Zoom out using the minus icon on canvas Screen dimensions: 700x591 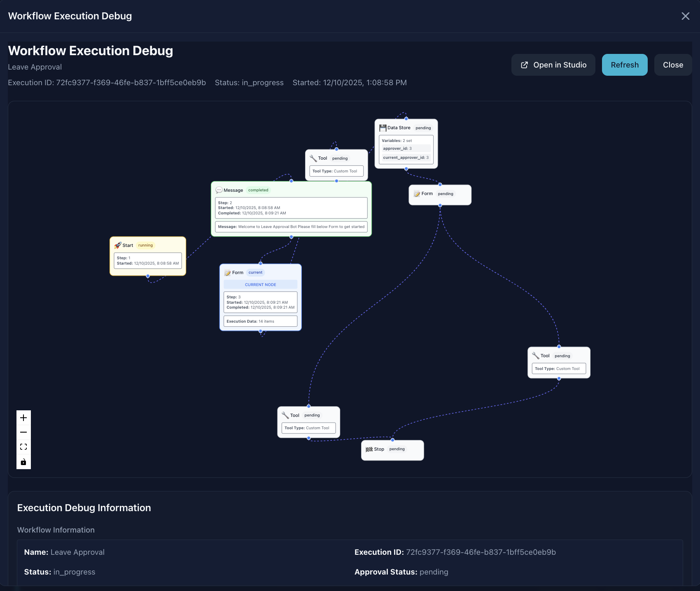click(x=23, y=432)
